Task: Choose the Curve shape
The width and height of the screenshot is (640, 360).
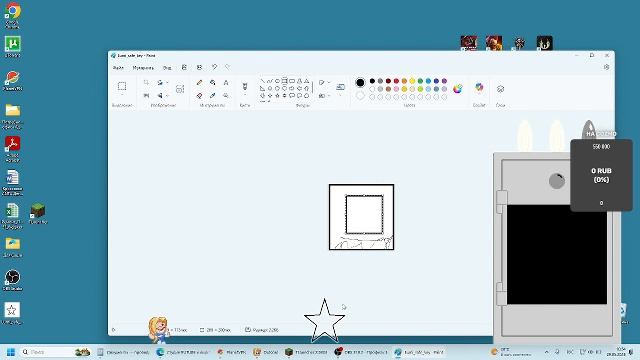Action: pyautogui.click(x=270, y=81)
